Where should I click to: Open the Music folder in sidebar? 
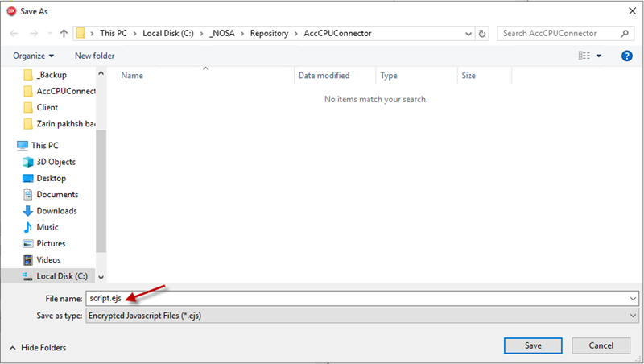pyautogui.click(x=47, y=227)
